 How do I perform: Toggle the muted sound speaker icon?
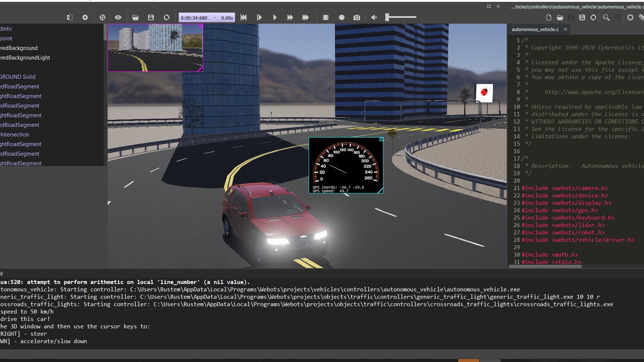374,17
